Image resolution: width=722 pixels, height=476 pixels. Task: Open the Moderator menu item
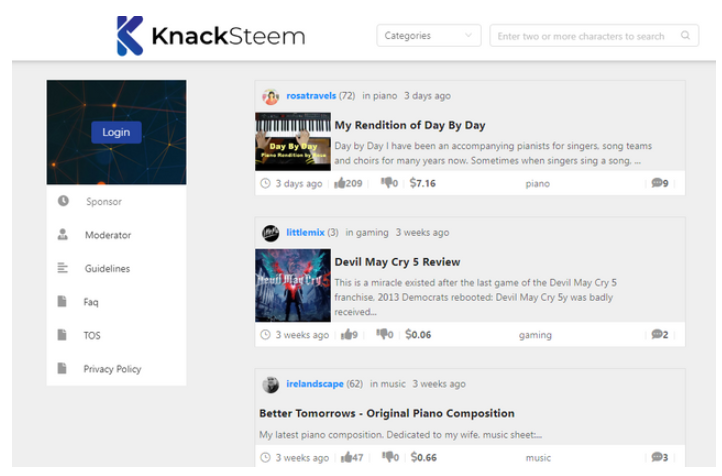[108, 235]
